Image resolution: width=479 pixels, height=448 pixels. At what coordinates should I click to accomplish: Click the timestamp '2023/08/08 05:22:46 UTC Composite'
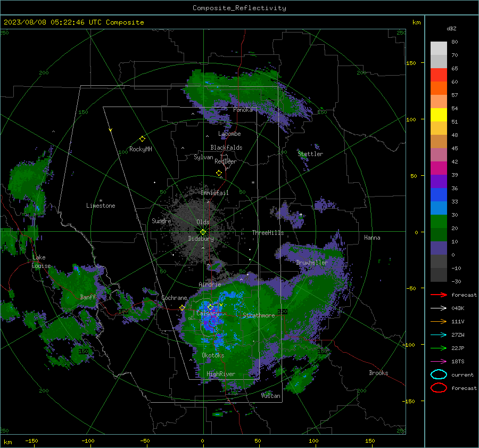coord(73,22)
